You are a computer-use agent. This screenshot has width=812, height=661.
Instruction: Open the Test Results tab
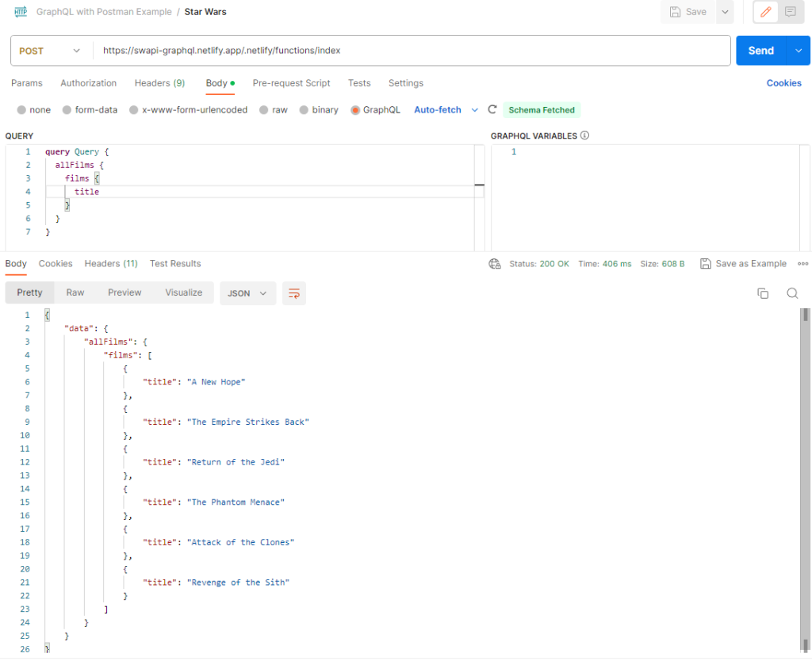tap(175, 264)
